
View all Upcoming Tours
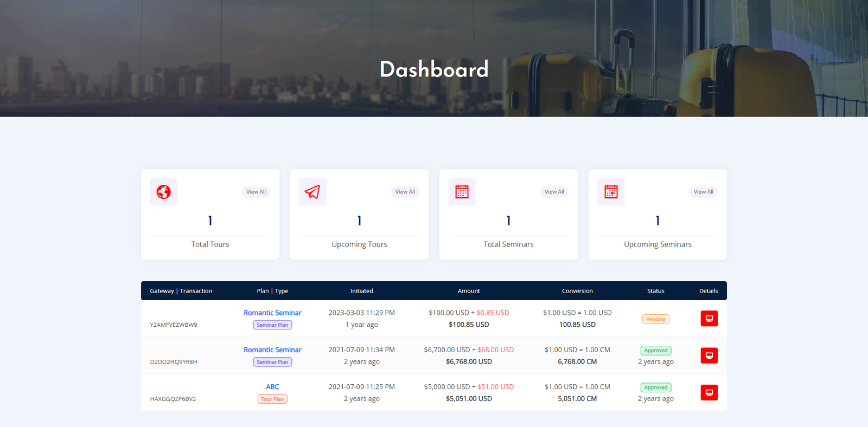click(405, 192)
